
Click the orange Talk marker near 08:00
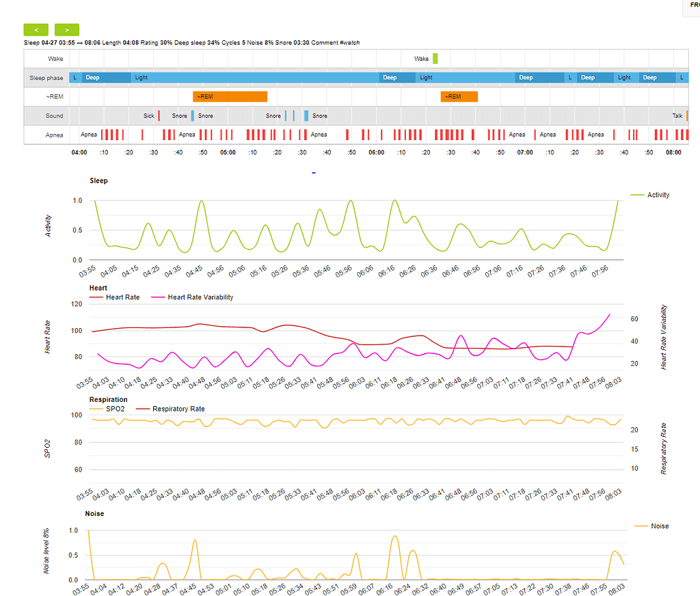pos(687,116)
